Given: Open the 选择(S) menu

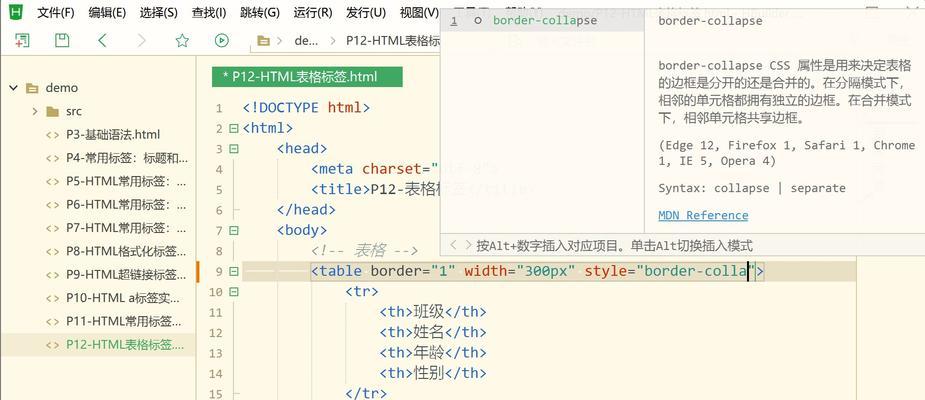Looking at the screenshot, I should tap(159, 12).
